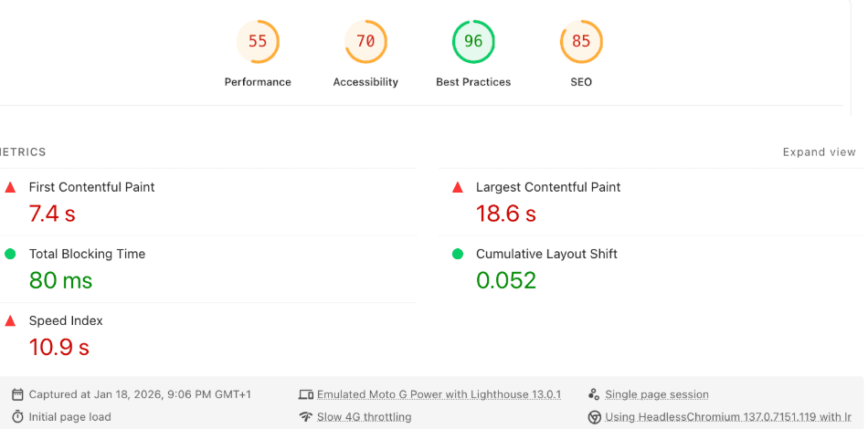This screenshot has width=868, height=429.
Task: Open the Emulated Moto G Power link
Action: point(439,395)
